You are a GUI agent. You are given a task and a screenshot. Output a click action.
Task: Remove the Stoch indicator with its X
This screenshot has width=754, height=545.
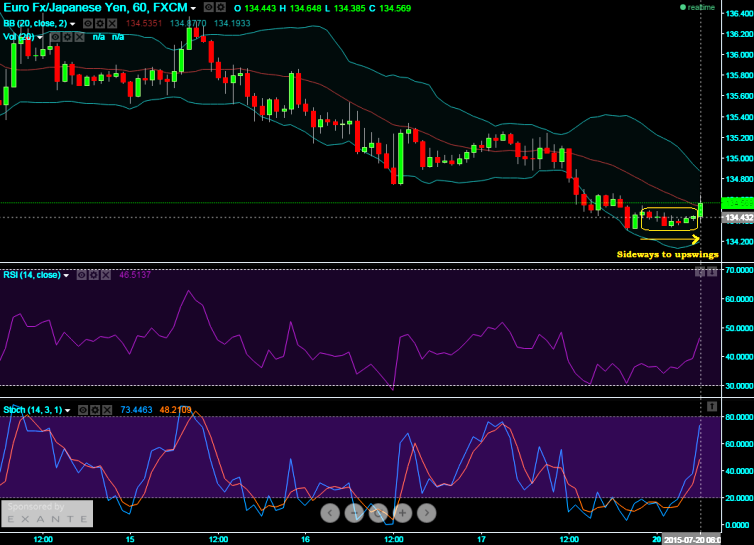point(107,410)
